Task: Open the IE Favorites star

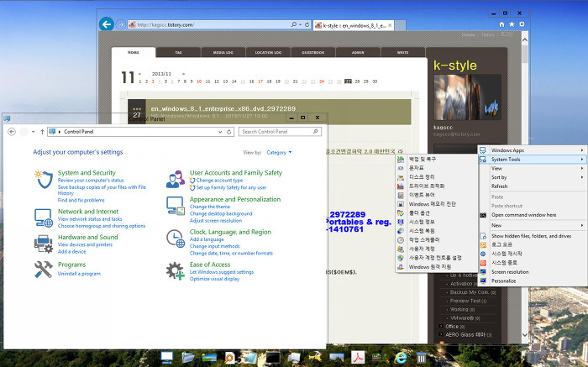Action: click(x=512, y=24)
